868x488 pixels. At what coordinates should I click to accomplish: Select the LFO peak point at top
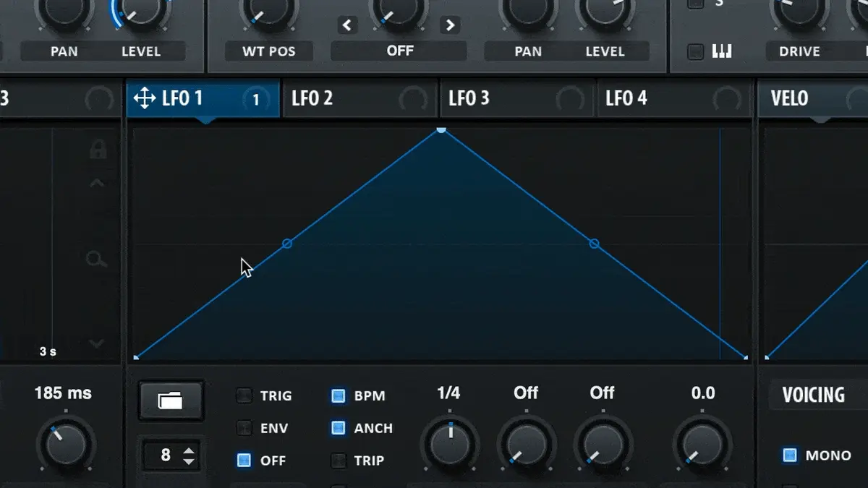[441, 129]
